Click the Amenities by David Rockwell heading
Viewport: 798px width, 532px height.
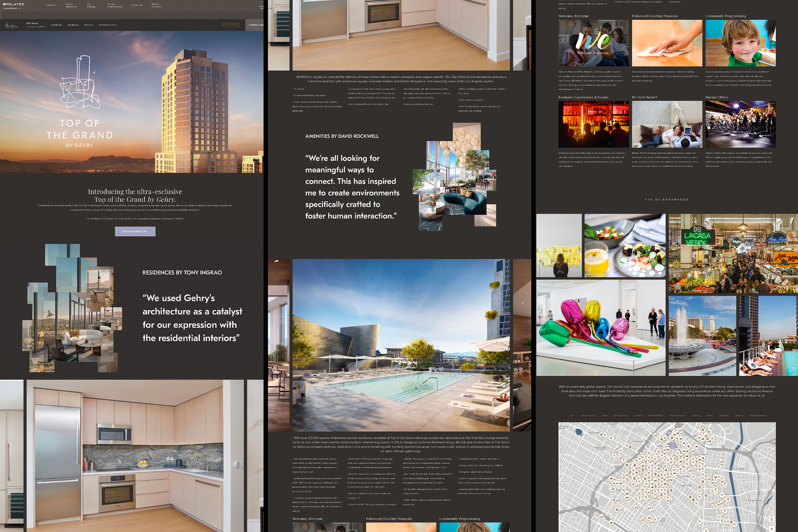point(342,136)
